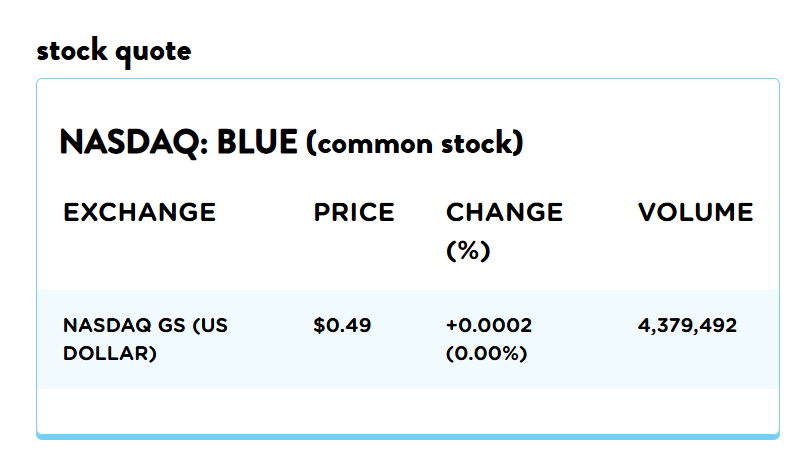The height and width of the screenshot is (464, 810).
Task: Click the +0.0002 change value
Action: pyautogui.click(x=489, y=326)
